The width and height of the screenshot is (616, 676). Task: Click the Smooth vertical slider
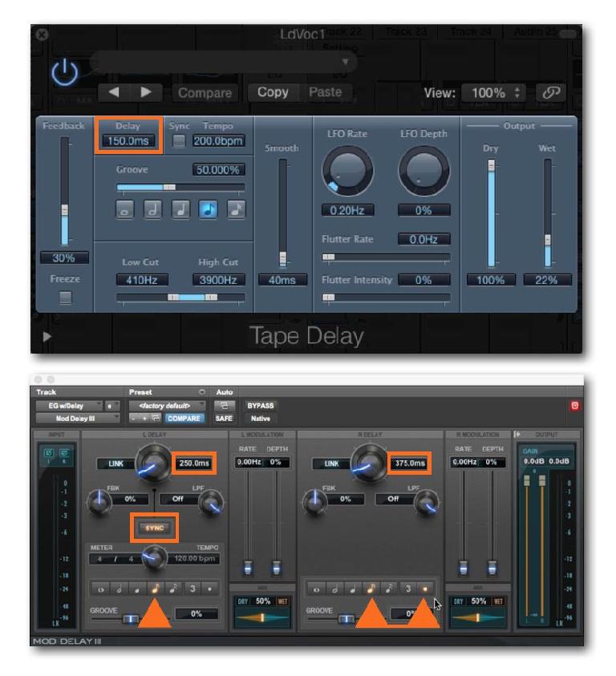point(282,213)
